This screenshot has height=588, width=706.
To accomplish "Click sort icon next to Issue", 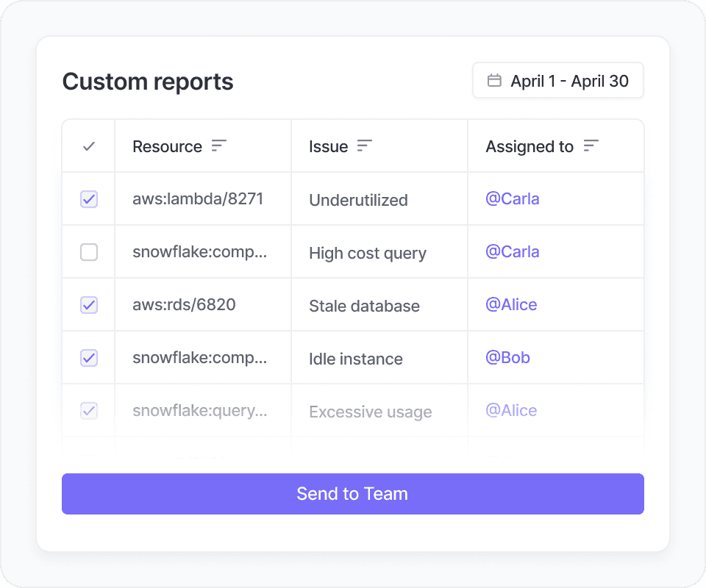I will pyautogui.click(x=365, y=146).
